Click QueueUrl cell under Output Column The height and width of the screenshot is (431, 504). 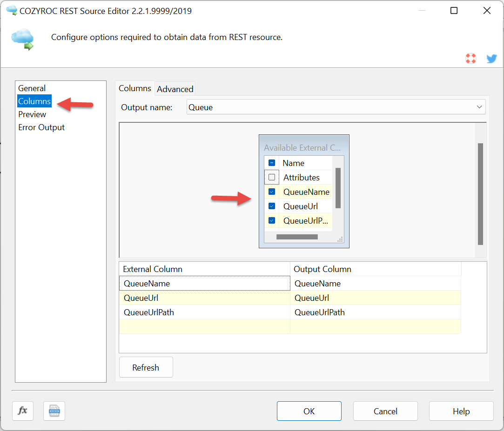click(x=376, y=298)
